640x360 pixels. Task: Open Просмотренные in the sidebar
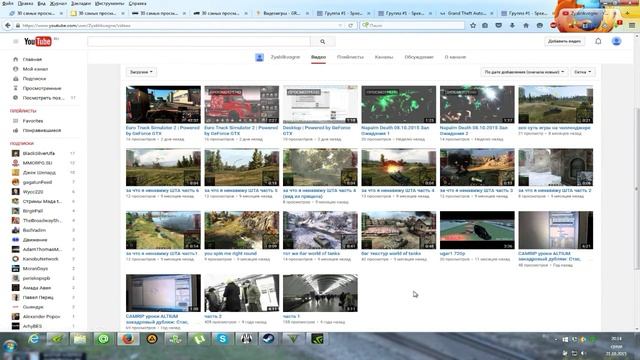point(42,88)
